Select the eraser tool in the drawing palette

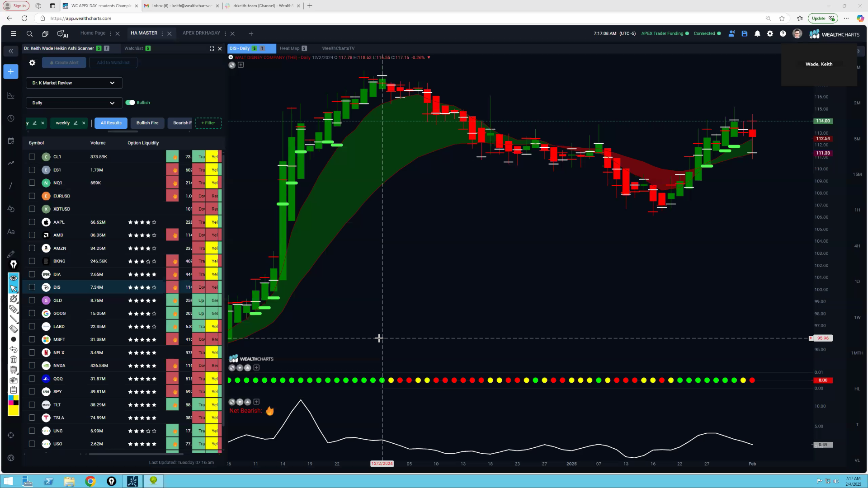point(14,328)
